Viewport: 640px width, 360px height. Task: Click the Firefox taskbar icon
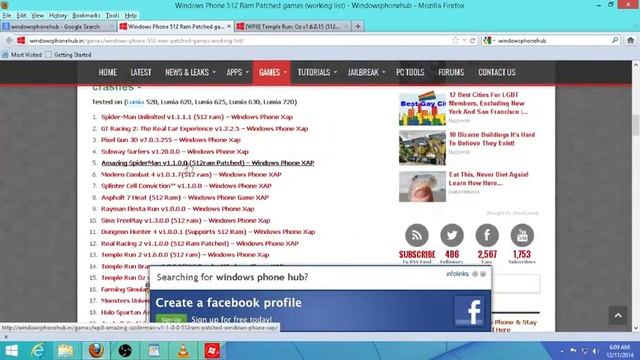tap(96, 351)
